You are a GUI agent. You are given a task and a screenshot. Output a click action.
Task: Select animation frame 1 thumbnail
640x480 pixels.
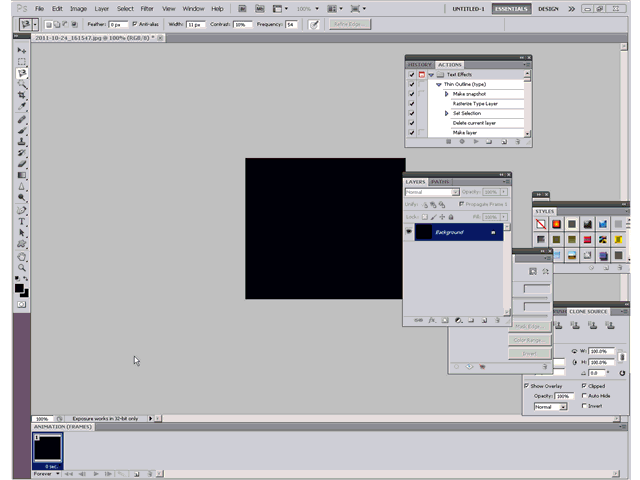click(x=48, y=449)
